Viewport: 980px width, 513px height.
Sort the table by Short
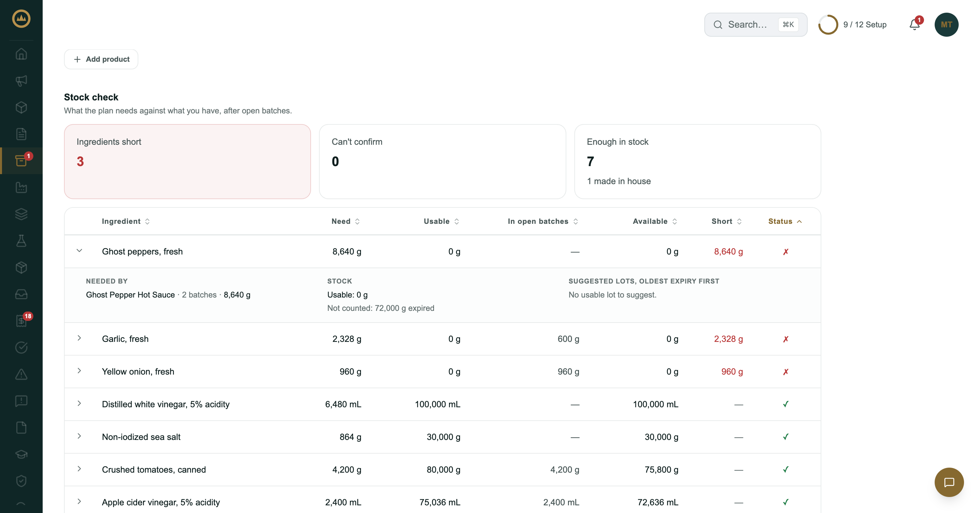[727, 221]
